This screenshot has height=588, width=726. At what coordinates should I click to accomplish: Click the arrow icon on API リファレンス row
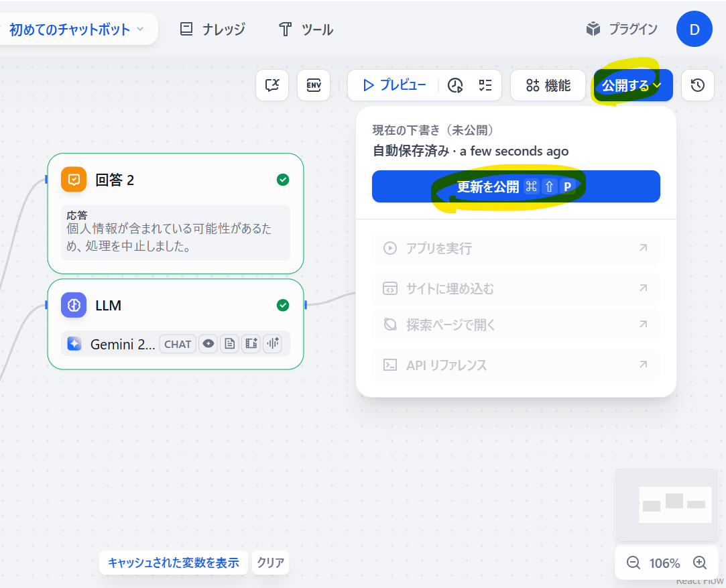643,364
